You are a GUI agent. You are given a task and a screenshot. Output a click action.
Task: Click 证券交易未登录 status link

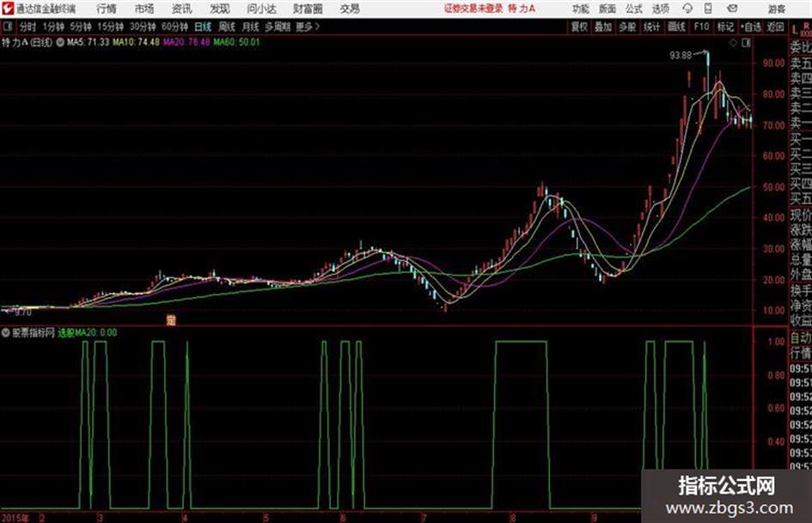point(473,9)
